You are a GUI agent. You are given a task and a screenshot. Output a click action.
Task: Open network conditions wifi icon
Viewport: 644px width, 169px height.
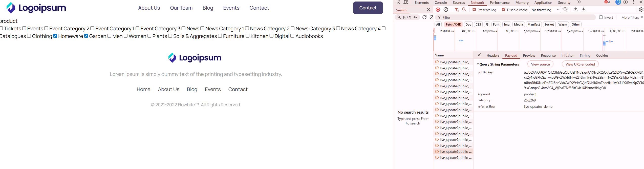point(565,10)
